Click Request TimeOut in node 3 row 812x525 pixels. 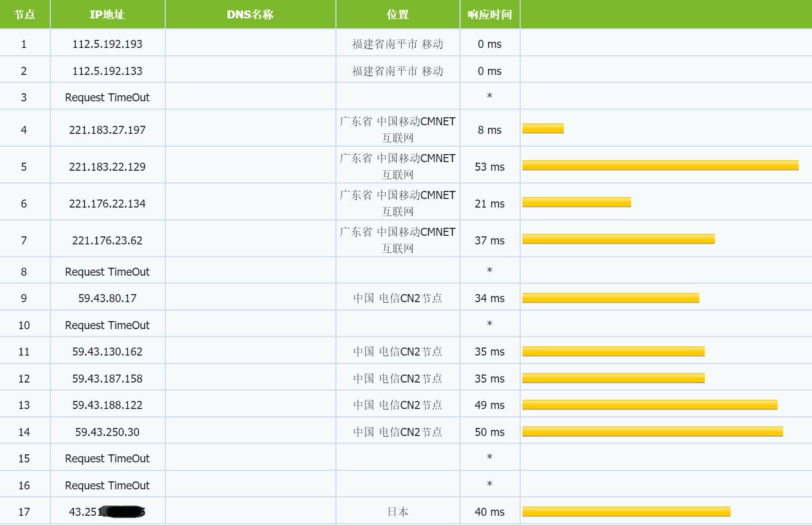pyautogui.click(x=107, y=98)
